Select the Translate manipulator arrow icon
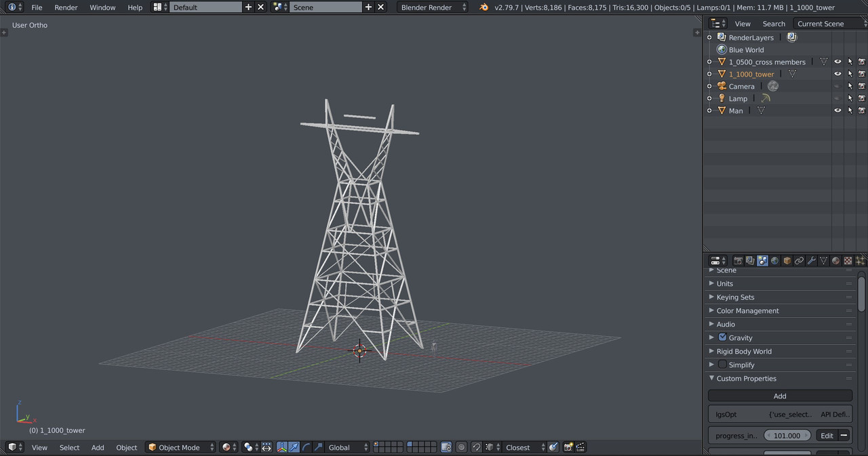 click(294, 447)
